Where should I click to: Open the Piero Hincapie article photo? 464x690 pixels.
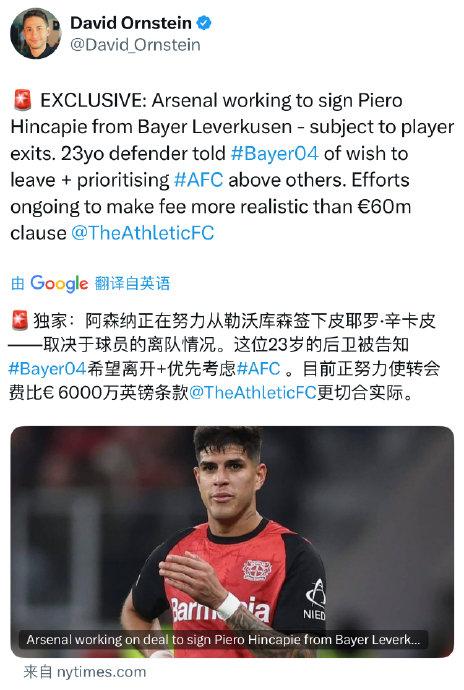[232, 542]
